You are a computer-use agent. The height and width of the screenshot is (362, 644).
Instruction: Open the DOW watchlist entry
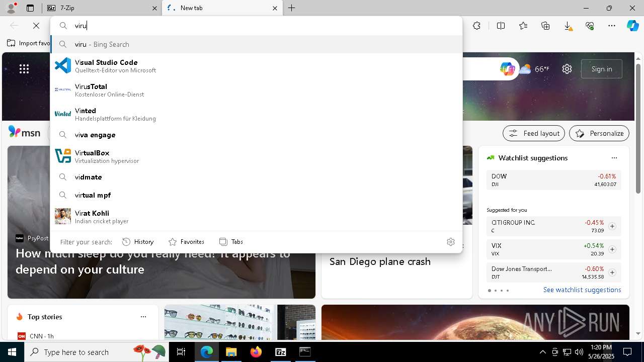click(554, 180)
